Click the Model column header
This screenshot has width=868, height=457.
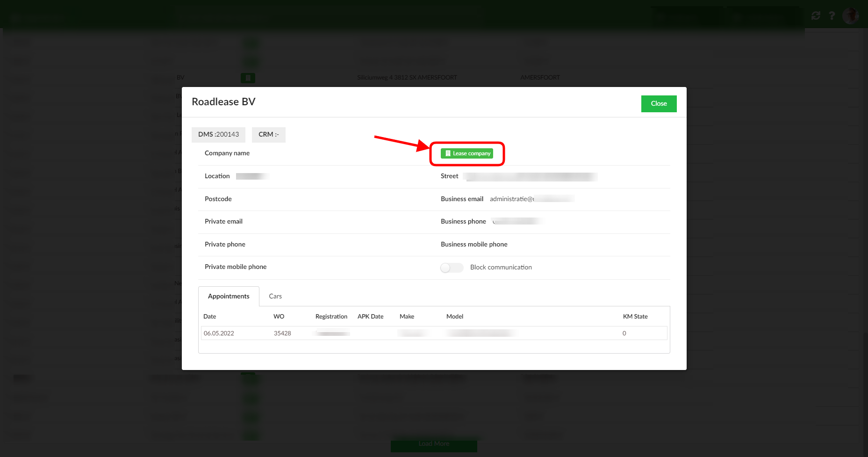tap(454, 317)
